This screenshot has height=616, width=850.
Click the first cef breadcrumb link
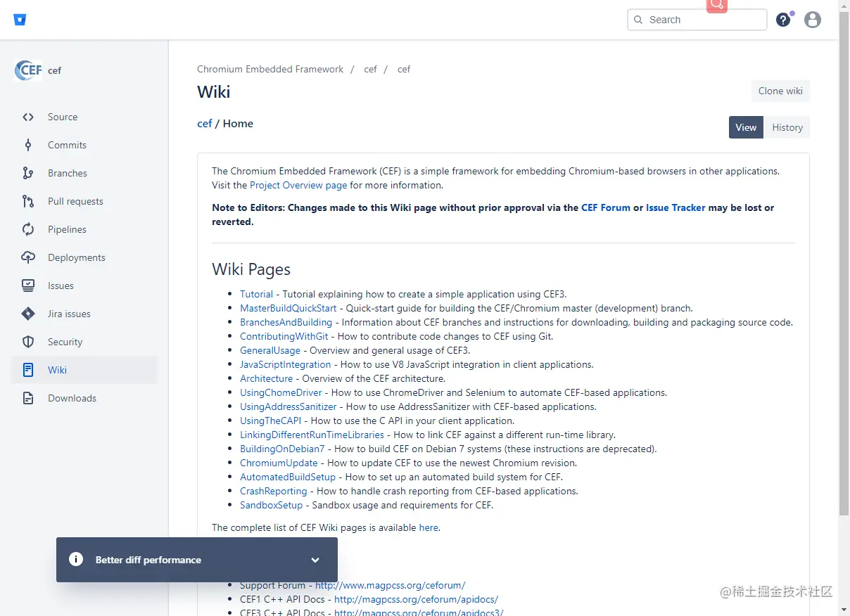click(x=370, y=69)
